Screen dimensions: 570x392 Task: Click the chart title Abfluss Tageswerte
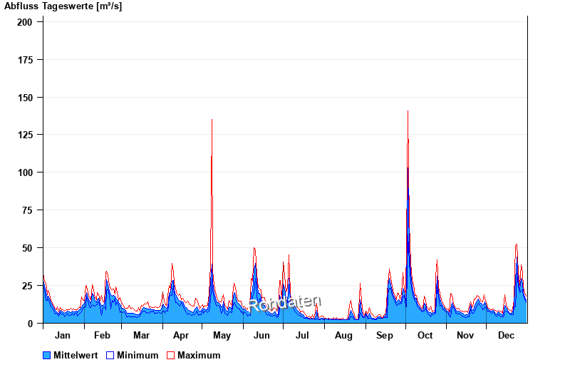pyautogui.click(x=63, y=6)
